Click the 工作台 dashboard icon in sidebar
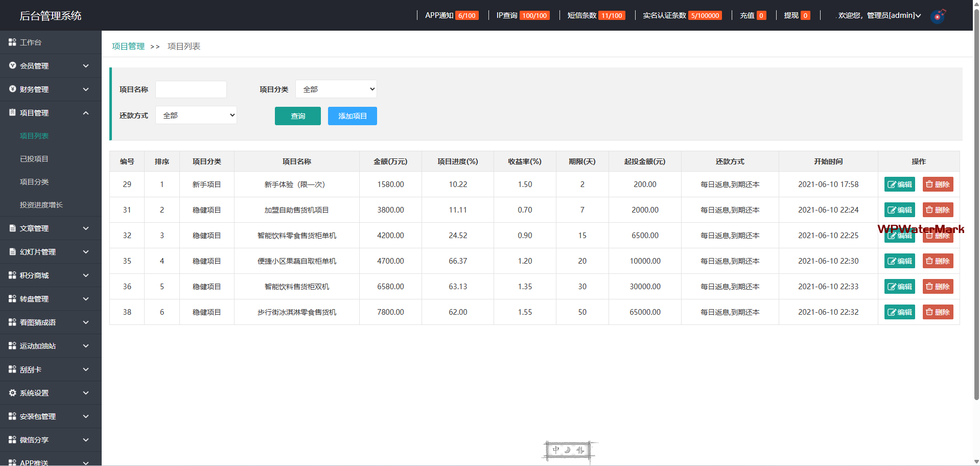Image resolution: width=980 pixels, height=466 pixels. coord(12,42)
